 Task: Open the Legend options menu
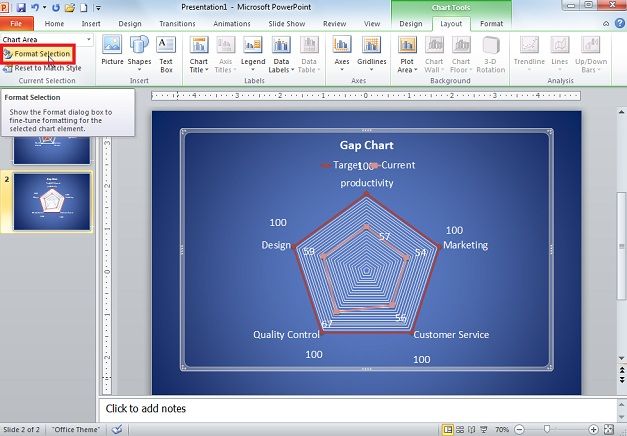[x=253, y=54]
